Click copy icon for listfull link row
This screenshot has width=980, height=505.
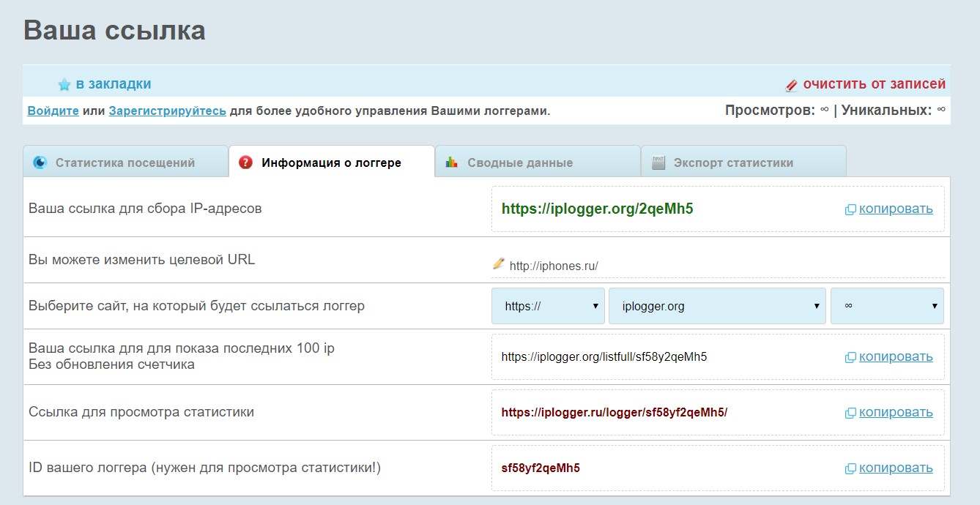point(850,357)
